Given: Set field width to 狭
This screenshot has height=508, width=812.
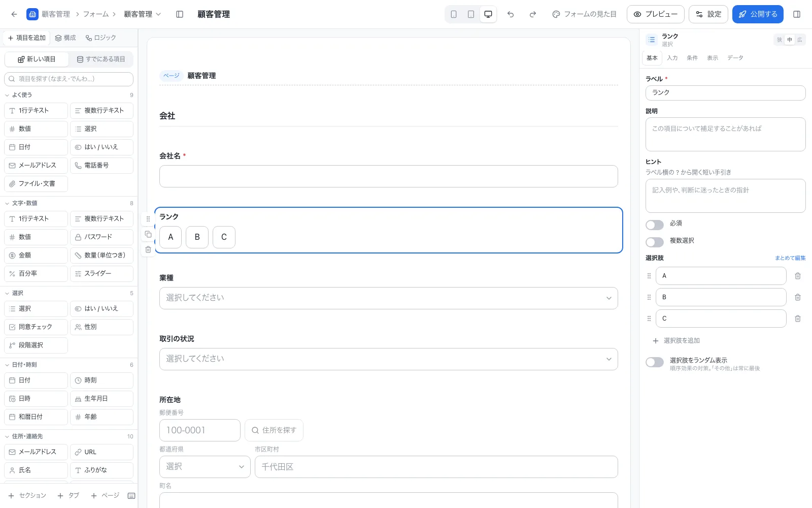Looking at the screenshot, I should click(780, 40).
